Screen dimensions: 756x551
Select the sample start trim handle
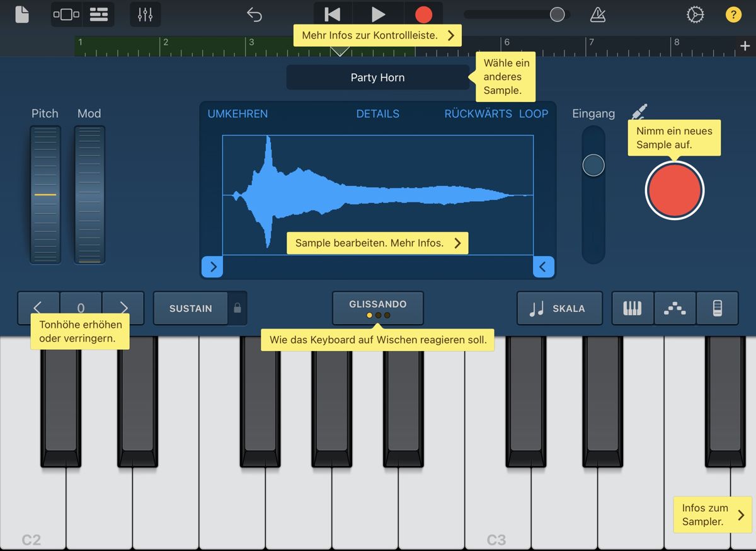tap(213, 267)
